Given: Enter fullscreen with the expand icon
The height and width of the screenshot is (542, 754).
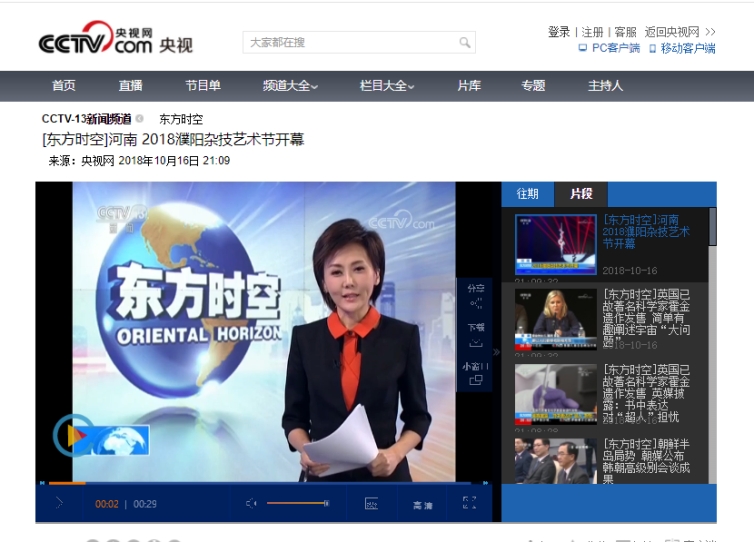Looking at the screenshot, I should coord(469,503).
